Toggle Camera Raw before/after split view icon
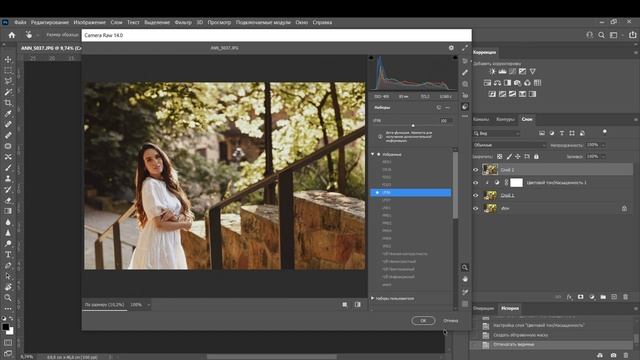This screenshot has width=640, height=360. pyautogui.click(x=358, y=304)
